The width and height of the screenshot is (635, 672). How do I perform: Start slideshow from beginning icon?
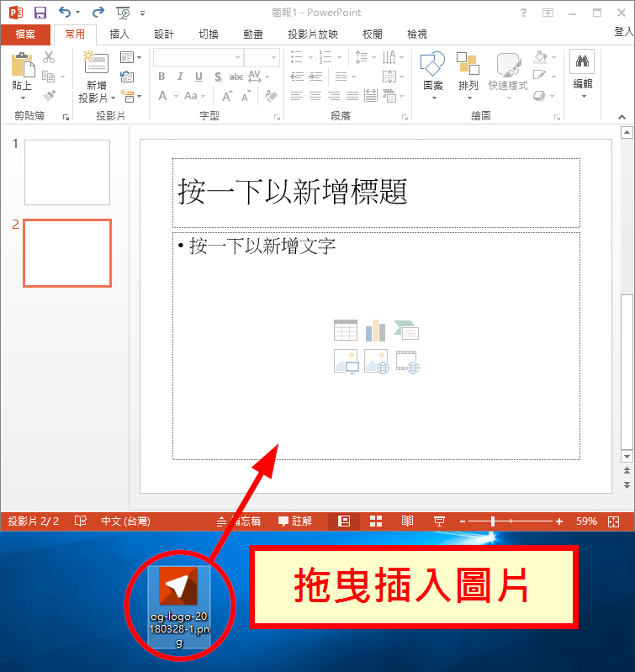pos(123,13)
